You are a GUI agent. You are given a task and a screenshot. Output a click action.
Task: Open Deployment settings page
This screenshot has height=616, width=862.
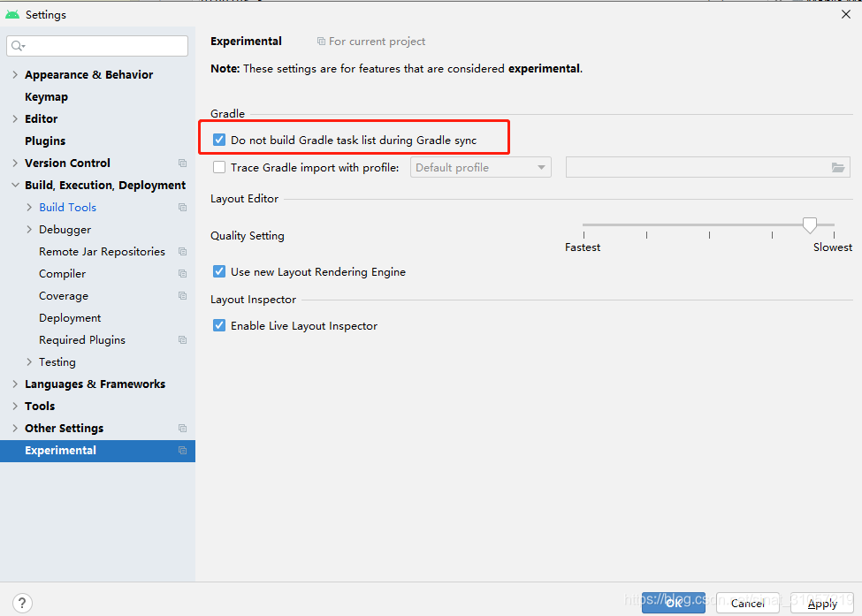[x=70, y=318]
